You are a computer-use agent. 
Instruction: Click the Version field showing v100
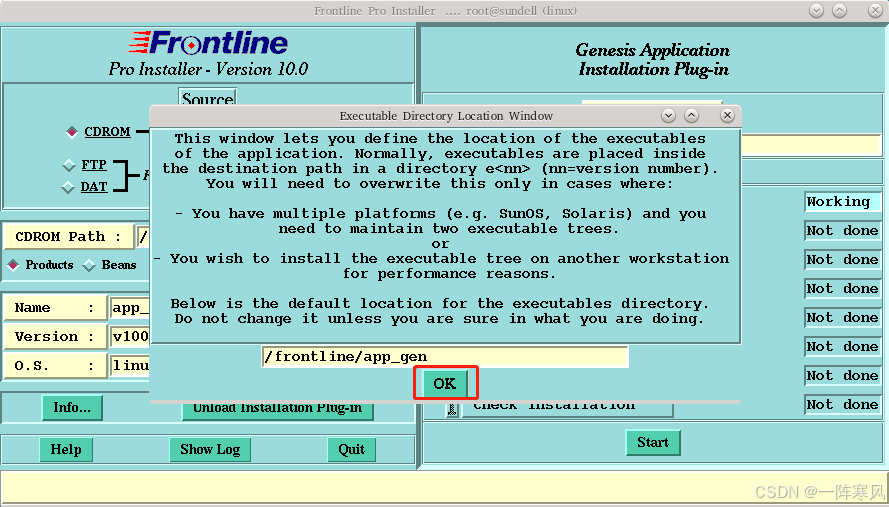point(130,337)
